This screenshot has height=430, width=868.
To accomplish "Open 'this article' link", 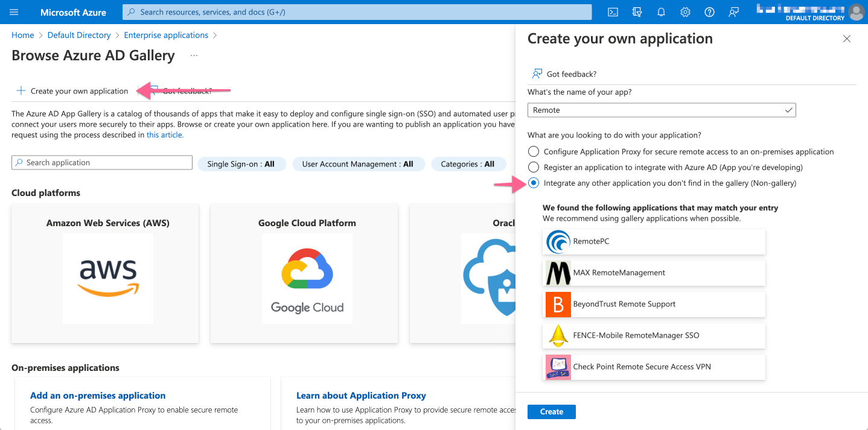I will [x=164, y=134].
